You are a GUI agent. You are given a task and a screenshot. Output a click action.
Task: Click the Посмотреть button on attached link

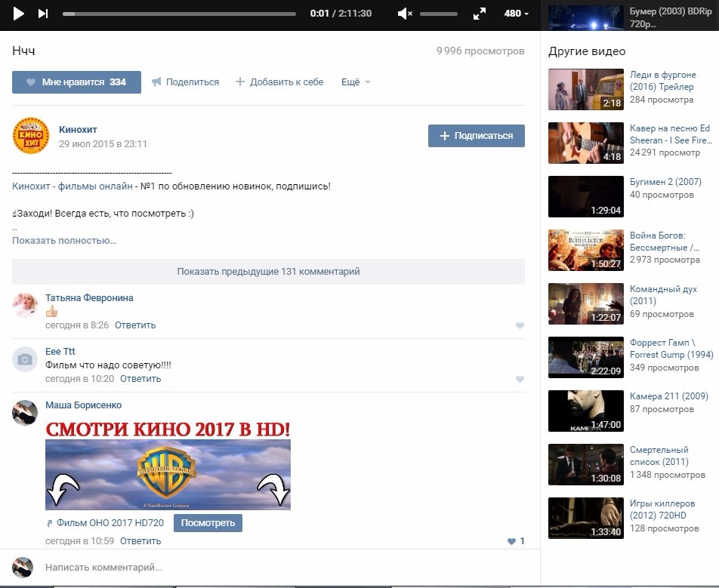(x=208, y=523)
